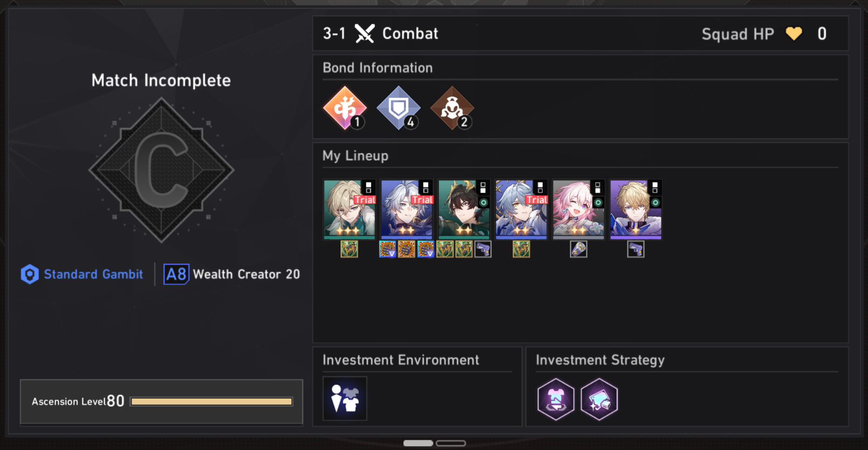
Task: Click the pistol equipment under last character
Action: [x=636, y=249]
